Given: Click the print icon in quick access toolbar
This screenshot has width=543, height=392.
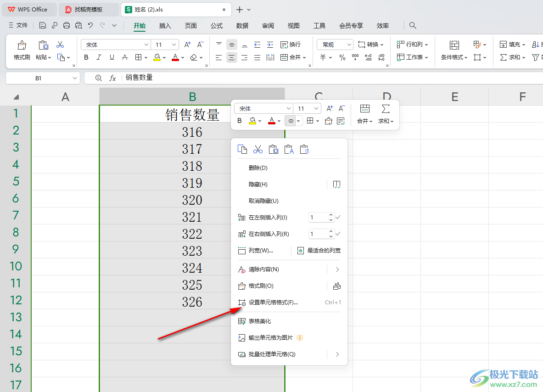Looking at the screenshot, I should tap(67, 26).
